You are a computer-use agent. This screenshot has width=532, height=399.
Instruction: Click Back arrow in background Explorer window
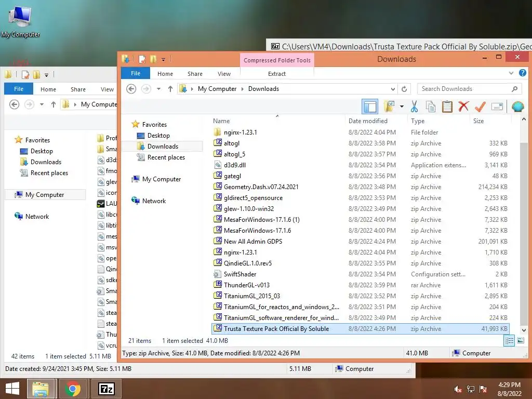[x=14, y=104]
